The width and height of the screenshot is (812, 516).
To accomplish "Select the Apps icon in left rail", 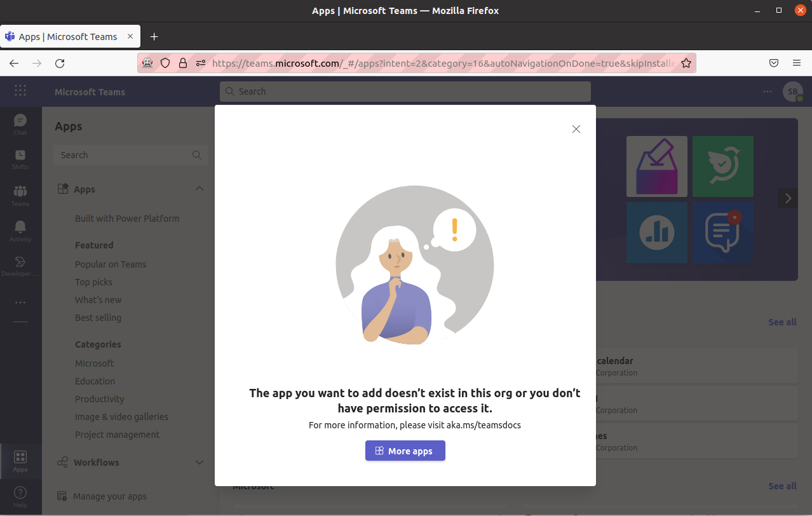I will pos(20,461).
